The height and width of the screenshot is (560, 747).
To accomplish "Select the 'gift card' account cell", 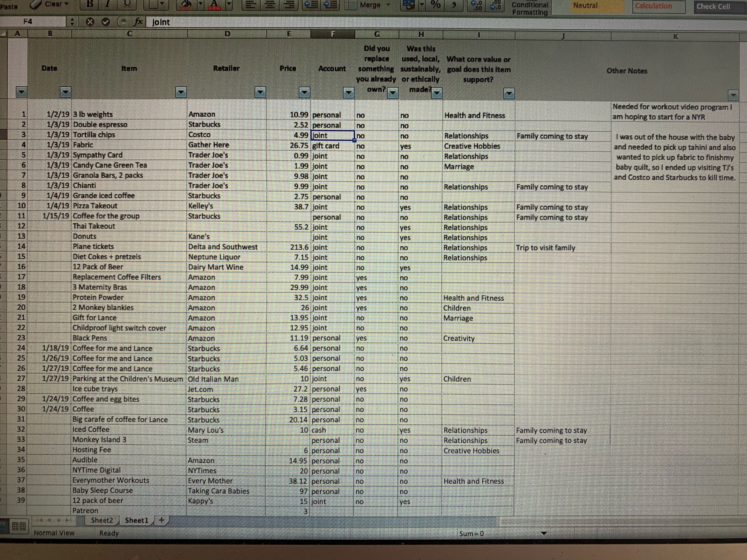I will pyautogui.click(x=332, y=146).
